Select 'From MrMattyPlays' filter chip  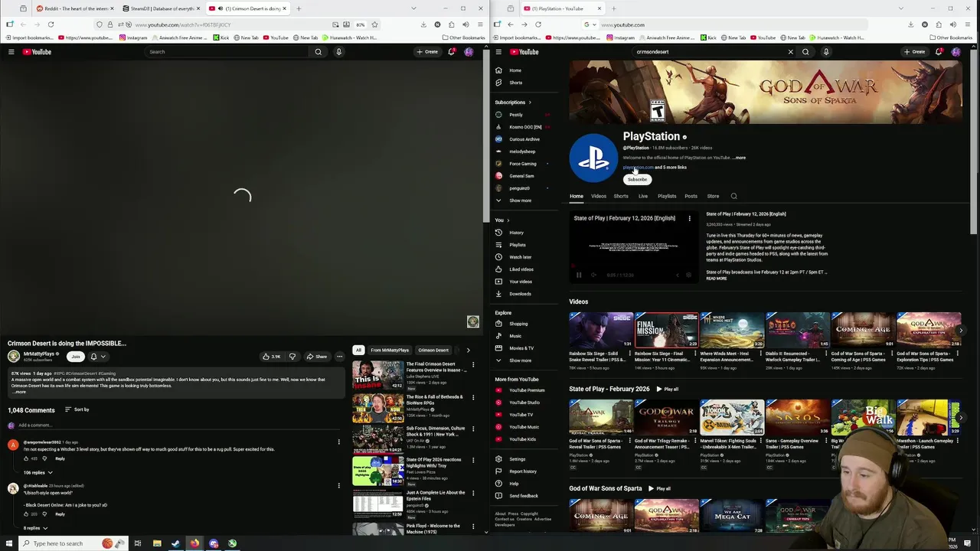(x=390, y=350)
